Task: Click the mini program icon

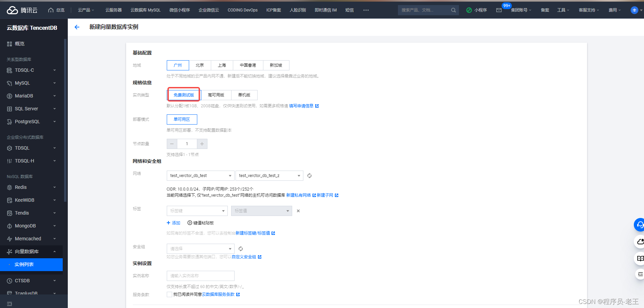Action: [x=469, y=10]
